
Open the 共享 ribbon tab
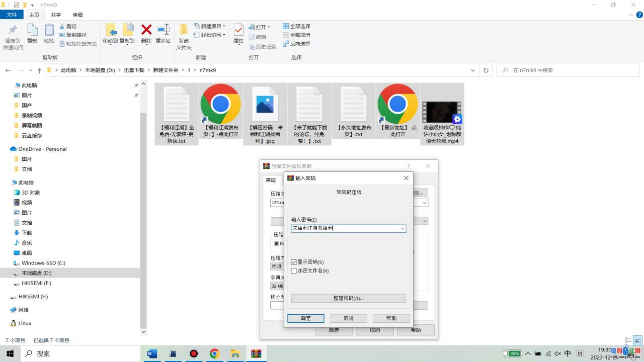56,15
